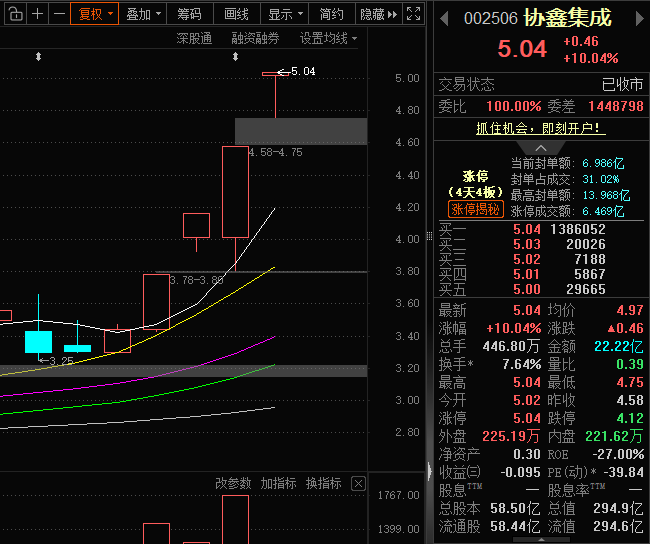Expand the bottom handle below 流值

click(x=541, y=539)
